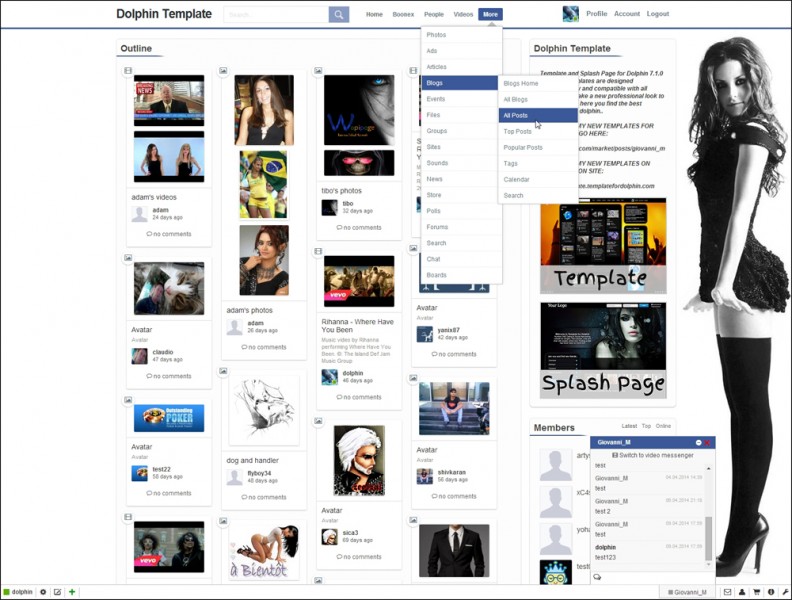Screen dimensions: 792x600
Task: Open the Account link
Action: [627, 14]
